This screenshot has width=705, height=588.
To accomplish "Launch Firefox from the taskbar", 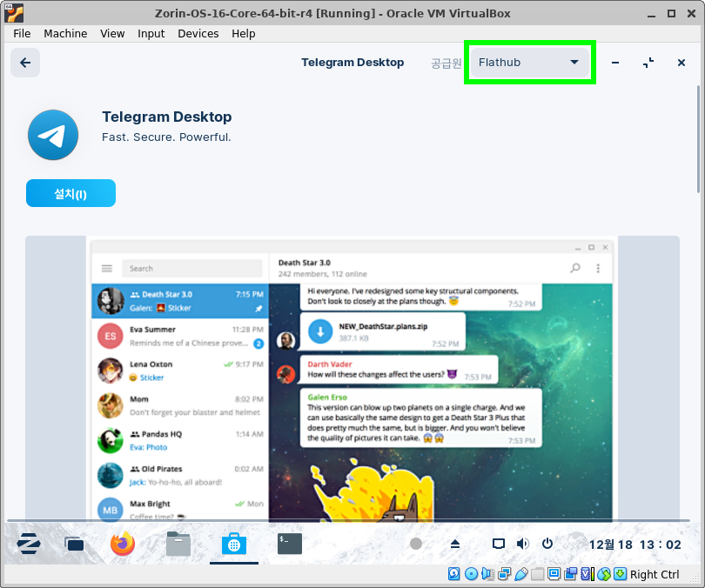I will coord(123,544).
